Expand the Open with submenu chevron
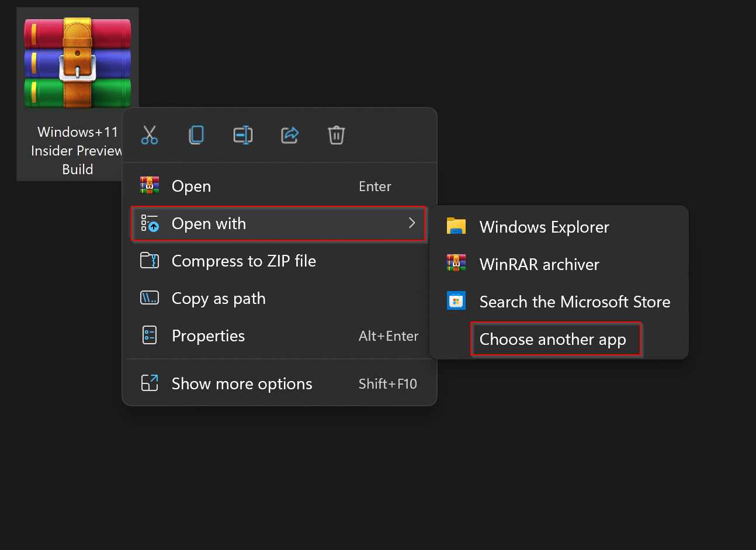Viewport: 756px width, 550px height. click(411, 223)
